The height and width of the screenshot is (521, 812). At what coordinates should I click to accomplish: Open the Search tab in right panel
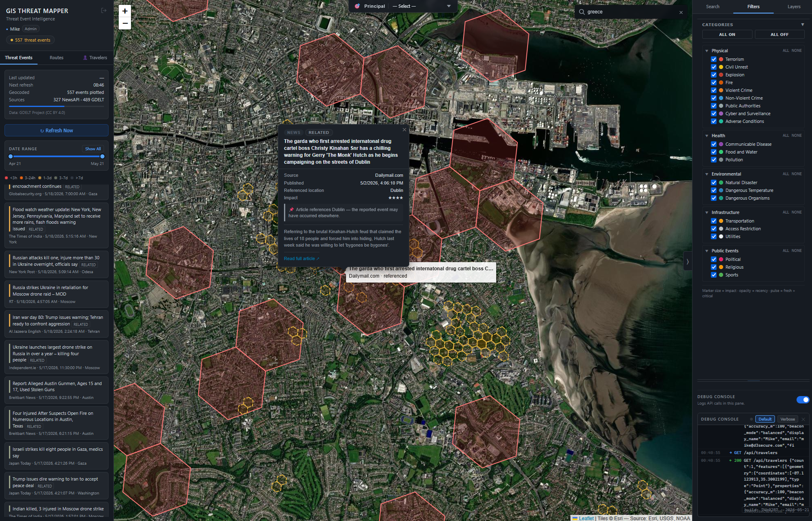click(713, 7)
